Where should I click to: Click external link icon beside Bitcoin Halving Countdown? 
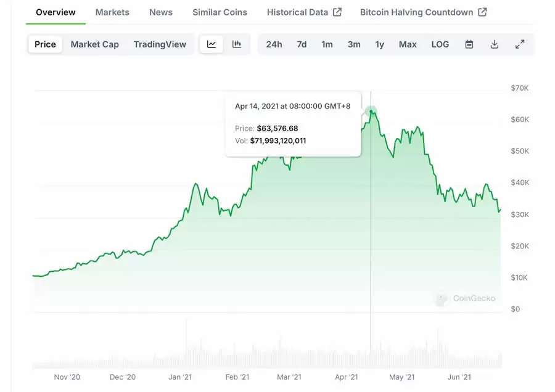482,12
